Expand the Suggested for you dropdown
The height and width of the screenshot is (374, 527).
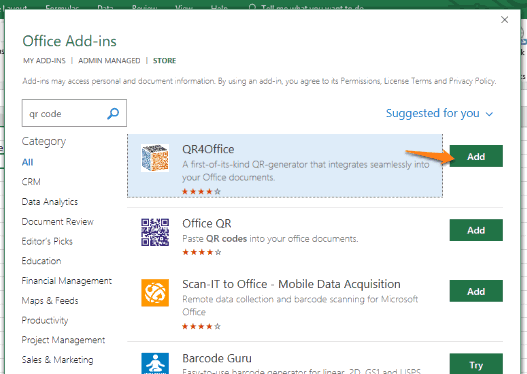tap(439, 113)
